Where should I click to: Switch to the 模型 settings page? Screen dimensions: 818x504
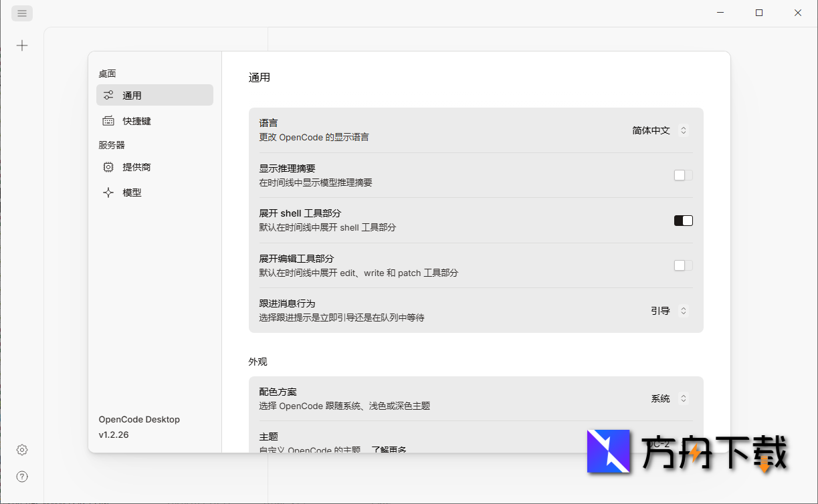coord(131,192)
